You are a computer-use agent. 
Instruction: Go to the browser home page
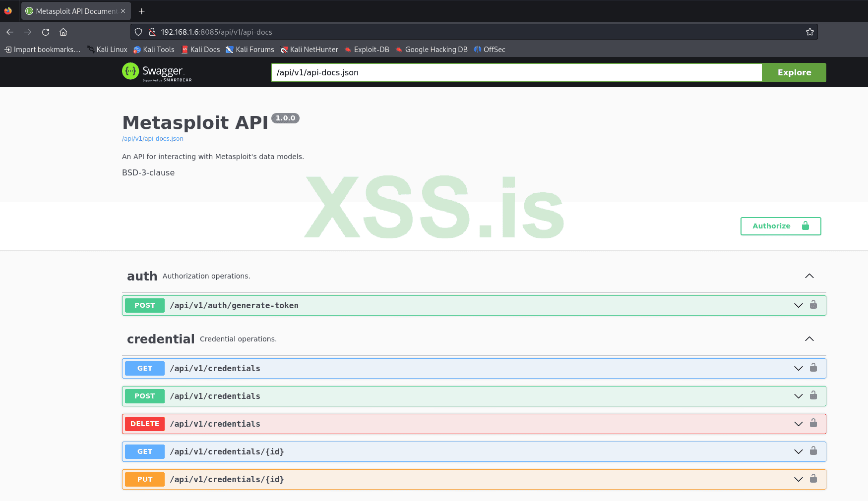[63, 32]
